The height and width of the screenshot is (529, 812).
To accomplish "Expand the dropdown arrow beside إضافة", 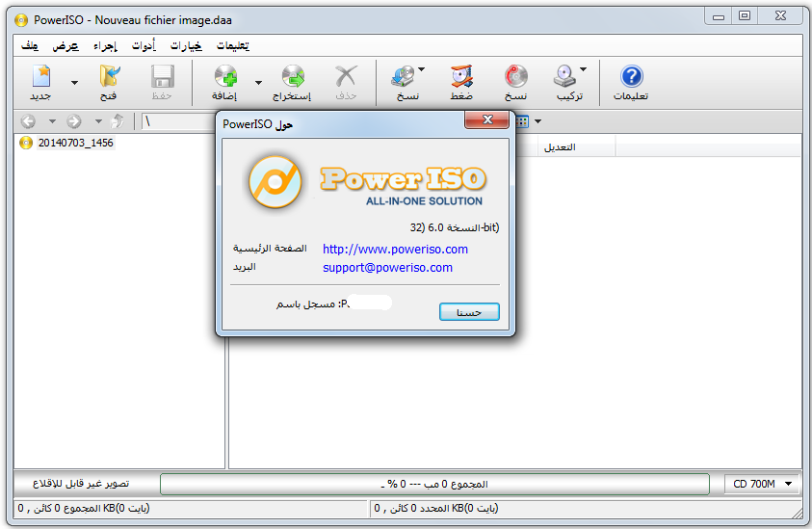I will tap(258, 83).
